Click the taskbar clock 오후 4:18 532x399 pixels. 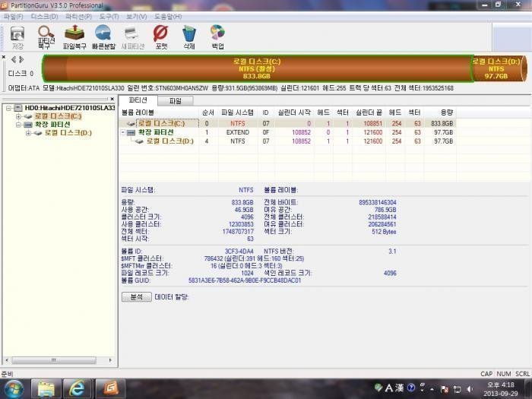pos(501,385)
